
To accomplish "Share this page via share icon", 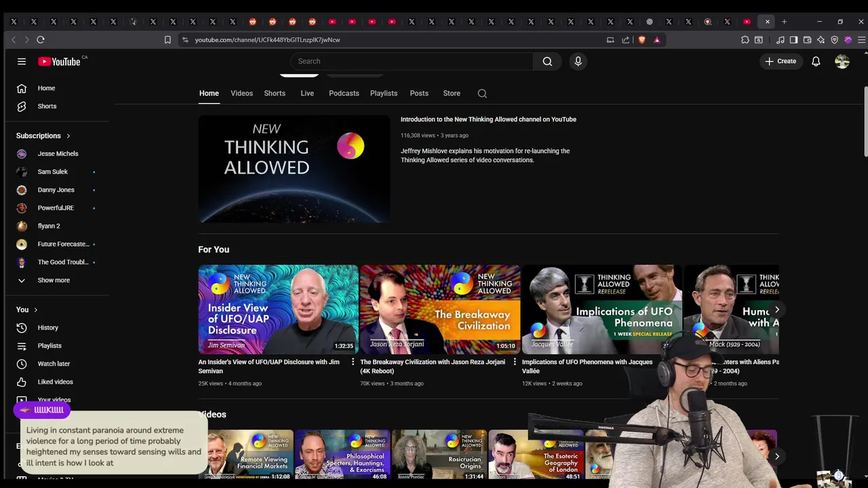I will (x=625, y=40).
